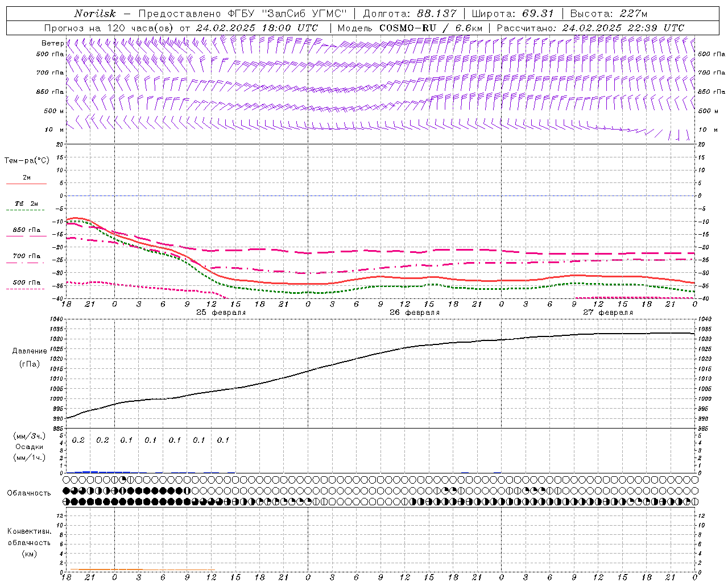Click the 700 гПа dash-dot temperature legend entry
728x582 pixels.
26,256
